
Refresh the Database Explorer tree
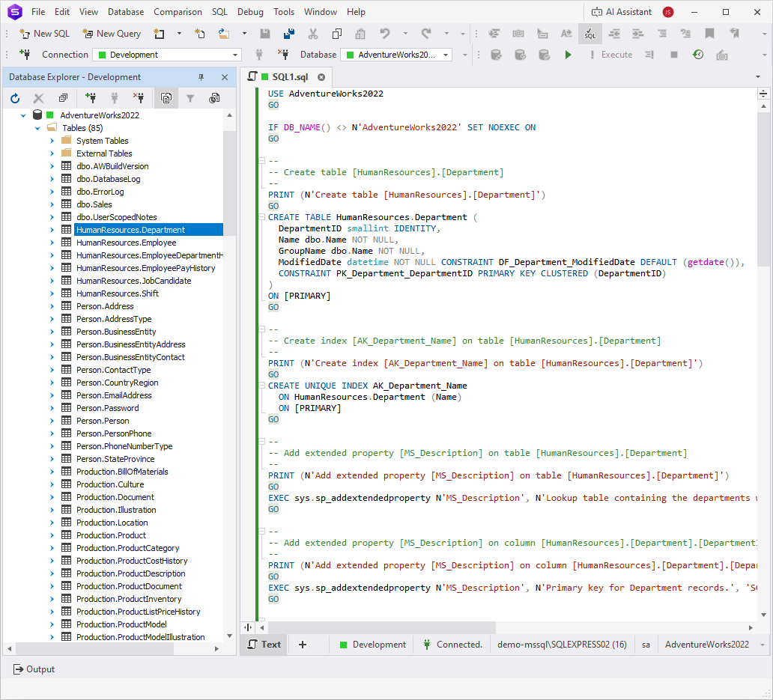pyautogui.click(x=15, y=98)
